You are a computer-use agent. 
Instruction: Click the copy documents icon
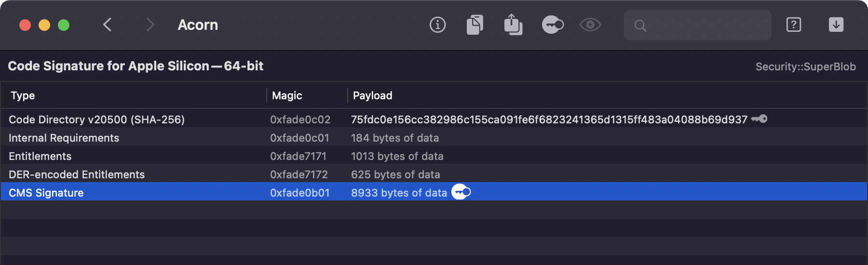[475, 25]
